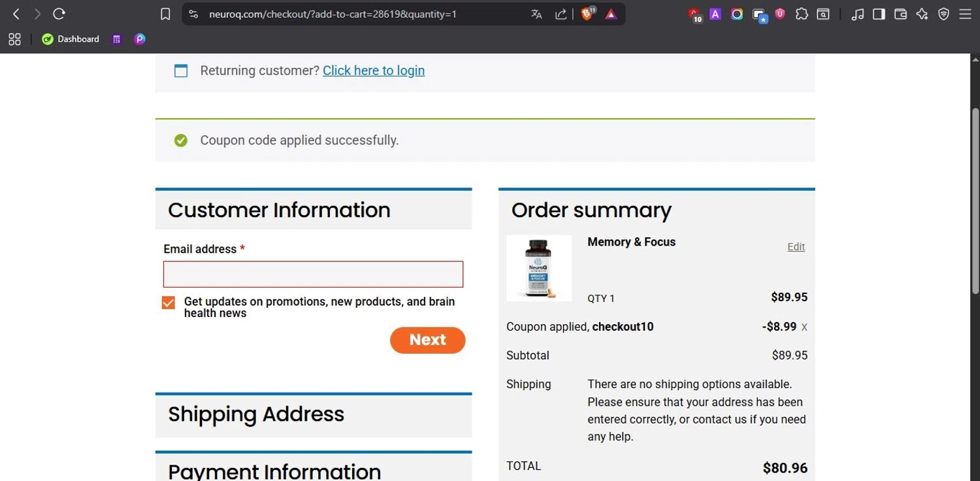The width and height of the screenshot is (980, 481).
Task: Click the 'Coupon applied, checkout10' label
Action: [x=580, y=327]
